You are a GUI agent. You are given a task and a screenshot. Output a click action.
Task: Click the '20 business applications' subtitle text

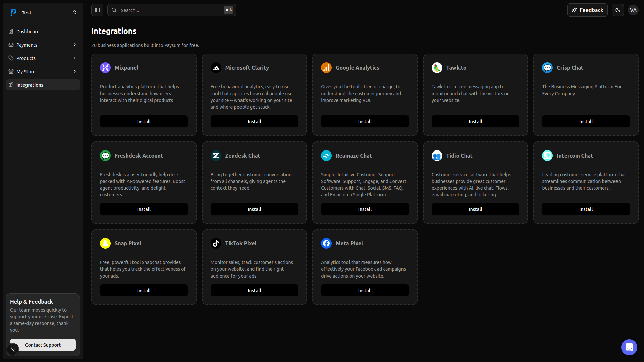coord(145,45)
